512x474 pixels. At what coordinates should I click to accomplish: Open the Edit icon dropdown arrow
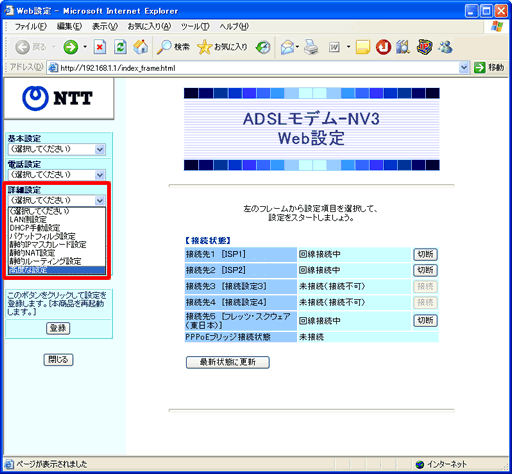pos(348,47)
